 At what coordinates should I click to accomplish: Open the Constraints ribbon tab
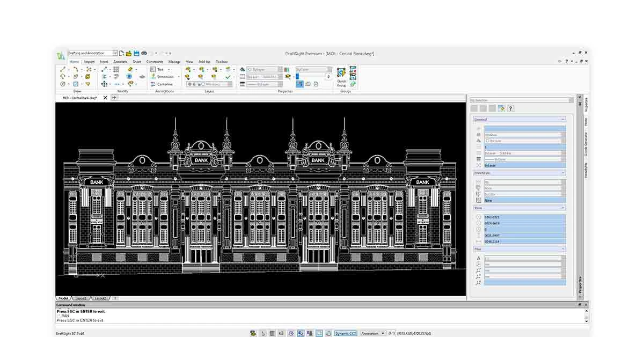pos(155,61)
